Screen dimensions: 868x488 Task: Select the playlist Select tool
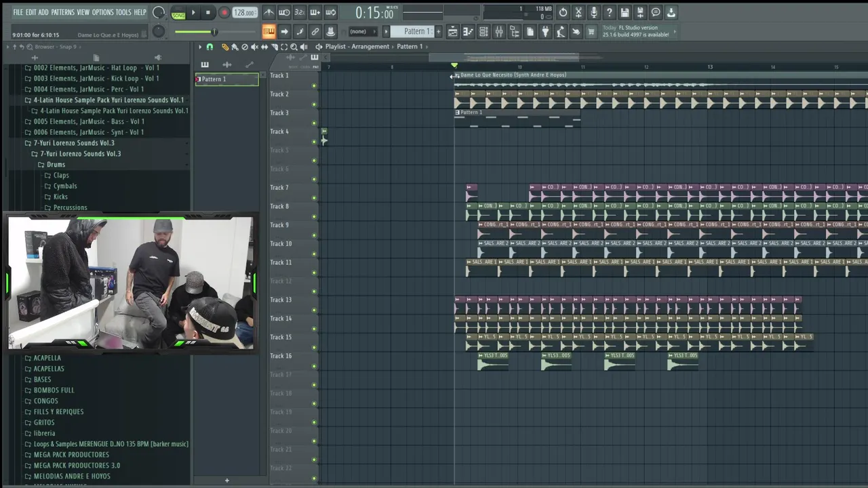(x=284, y=47)
